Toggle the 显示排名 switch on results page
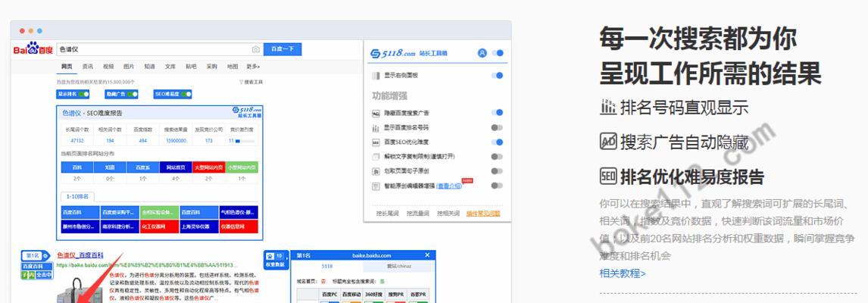Screen dimensions: 868x303 tap(83, 94)
